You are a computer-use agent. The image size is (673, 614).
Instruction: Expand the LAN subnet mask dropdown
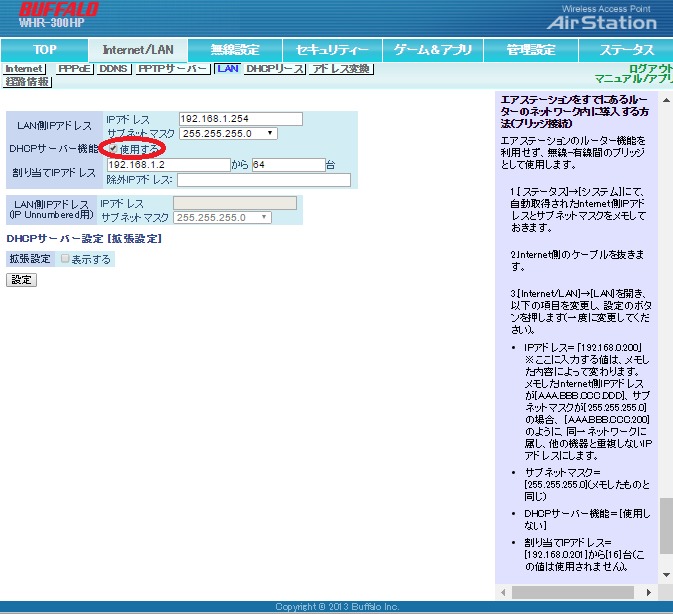228,133
